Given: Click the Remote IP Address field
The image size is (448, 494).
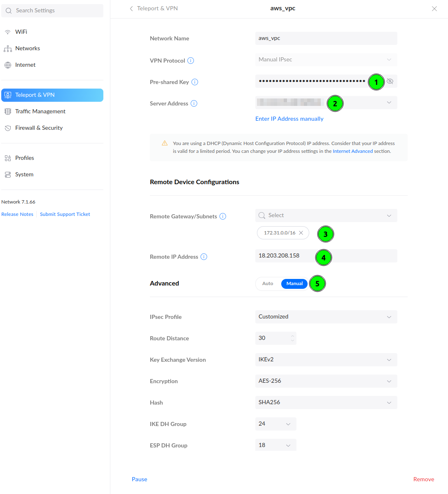Looking at the screenshot, I should [x=284, y=256].
